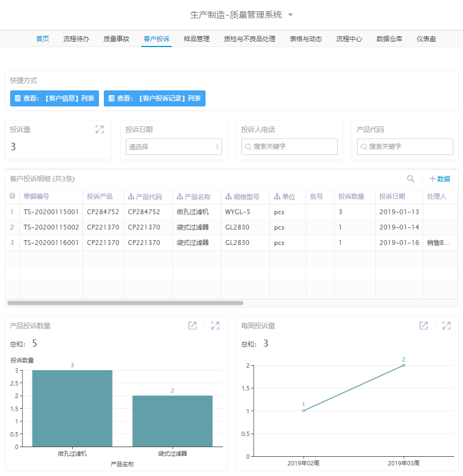Click magnifier icon in 投诉人电话 search box
Screen dimensions: 463x476
click(248, 147)
